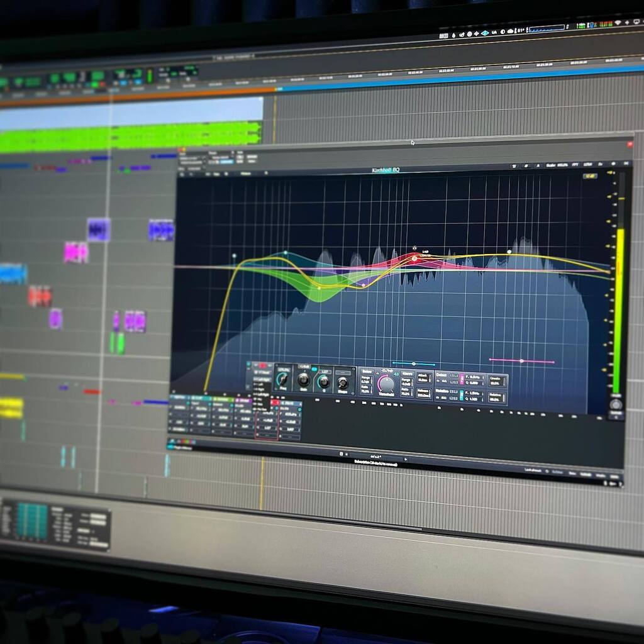
Task: Select the first band column header in band table
Action: coord(179,397)
